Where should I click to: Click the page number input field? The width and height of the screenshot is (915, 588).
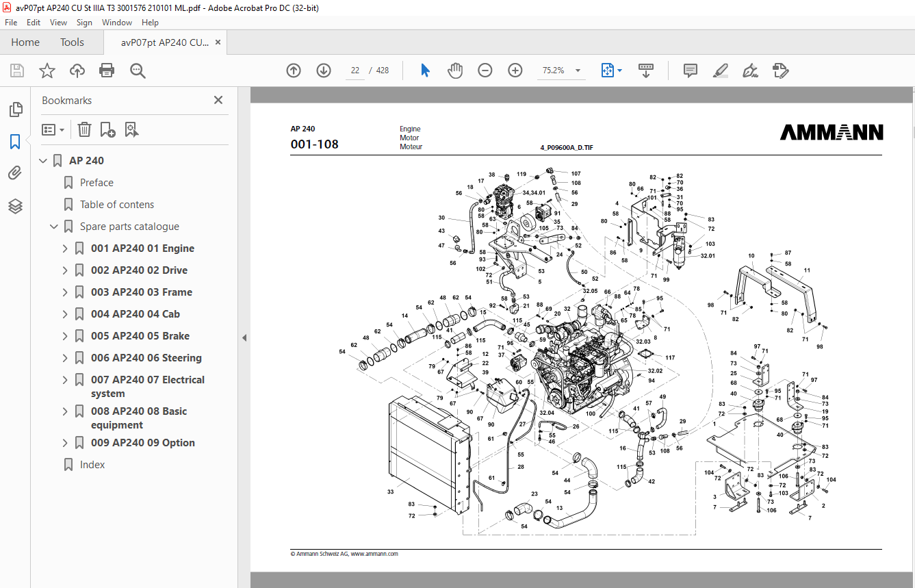355,71
